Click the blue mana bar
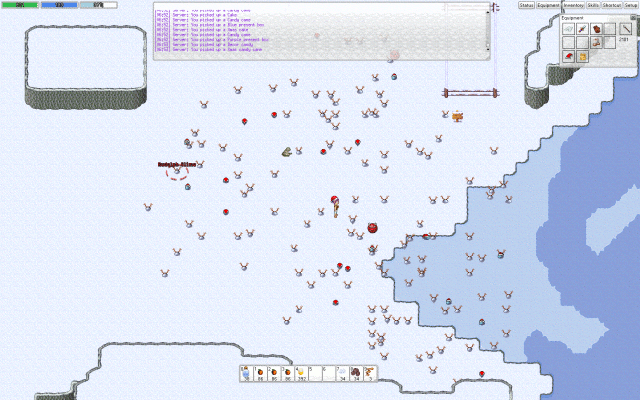The width and height of the screenshot is (640, 400). coord(59,5)
